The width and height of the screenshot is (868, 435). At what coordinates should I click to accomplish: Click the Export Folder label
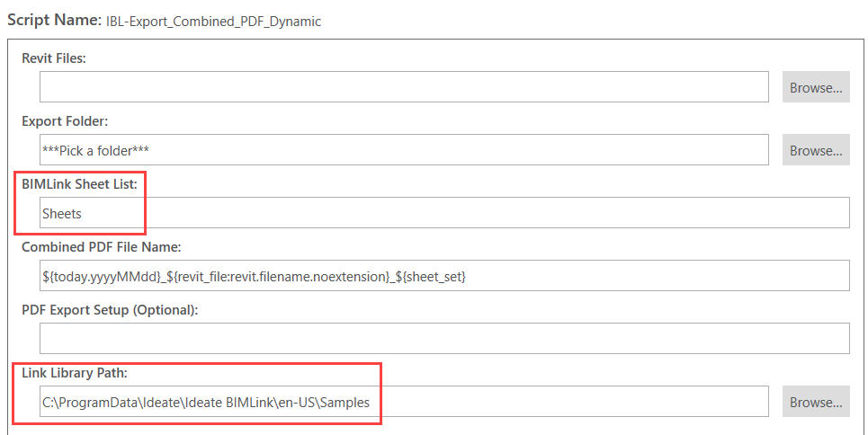[65, 121]
